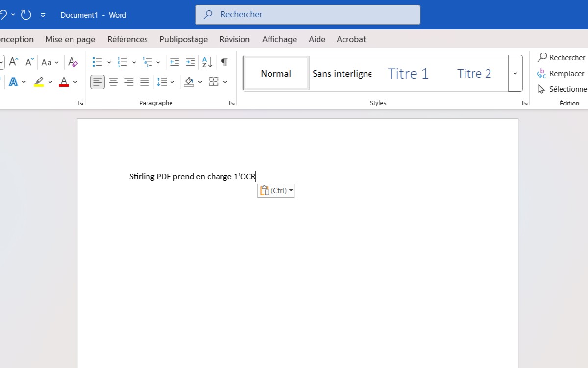
Task: Open Font dialog launcher
Action: 80,103
